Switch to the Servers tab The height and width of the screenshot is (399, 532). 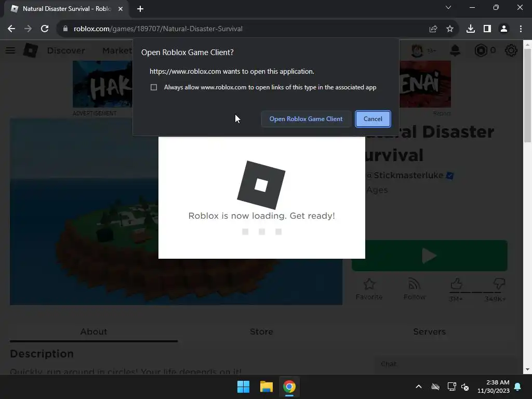429,331
